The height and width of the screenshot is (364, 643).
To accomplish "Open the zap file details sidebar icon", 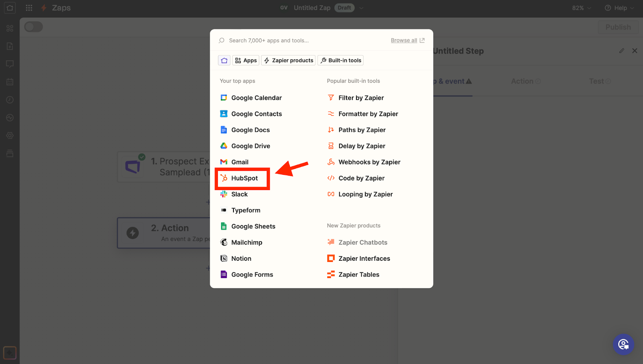I will 10,46.
